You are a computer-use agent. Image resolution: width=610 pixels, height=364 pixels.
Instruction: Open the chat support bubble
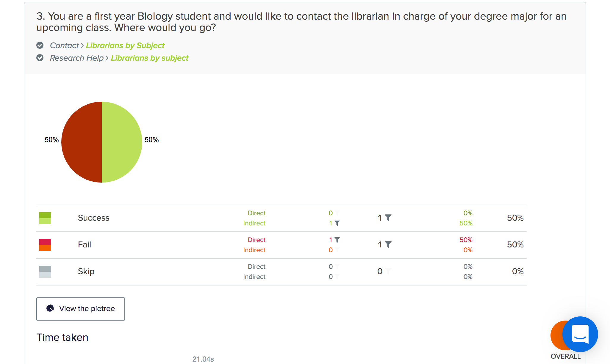580,334
